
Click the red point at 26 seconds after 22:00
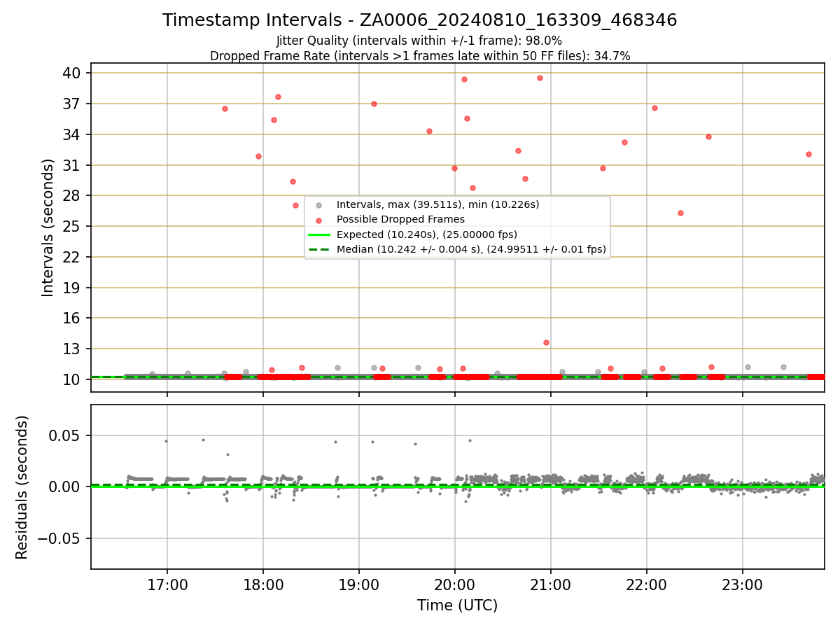coord(680,213)
